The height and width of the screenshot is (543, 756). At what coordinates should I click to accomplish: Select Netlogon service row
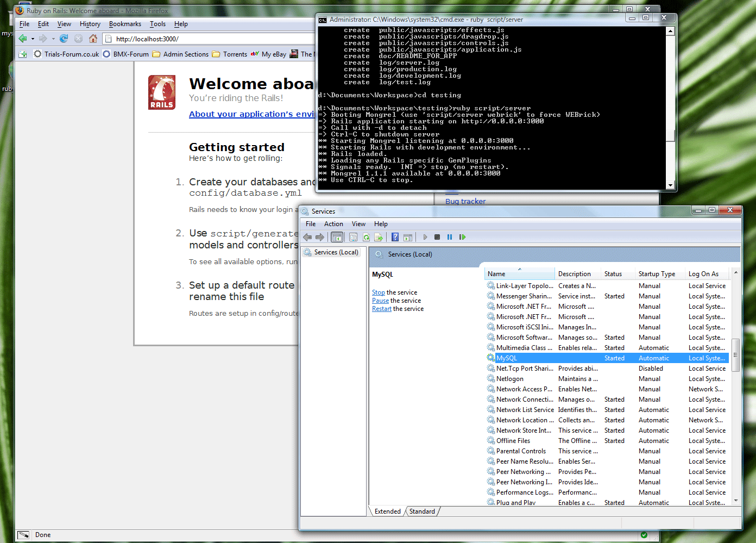click(x=607, y=379)
